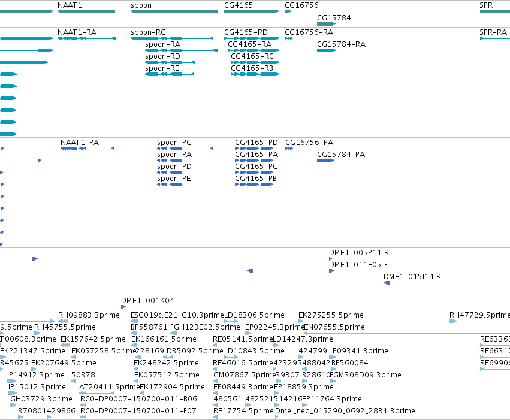This screenshot has height=420, width=510.
Task: Select the NAAT1-RA transcript label
Action: pos(77,32)
